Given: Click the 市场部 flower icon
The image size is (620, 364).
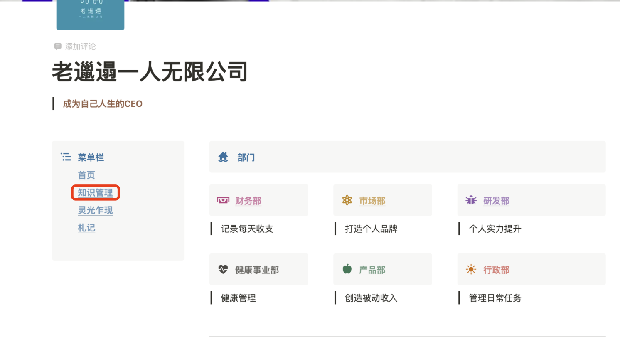Looking at the screenshot, I should pos(347,200).
